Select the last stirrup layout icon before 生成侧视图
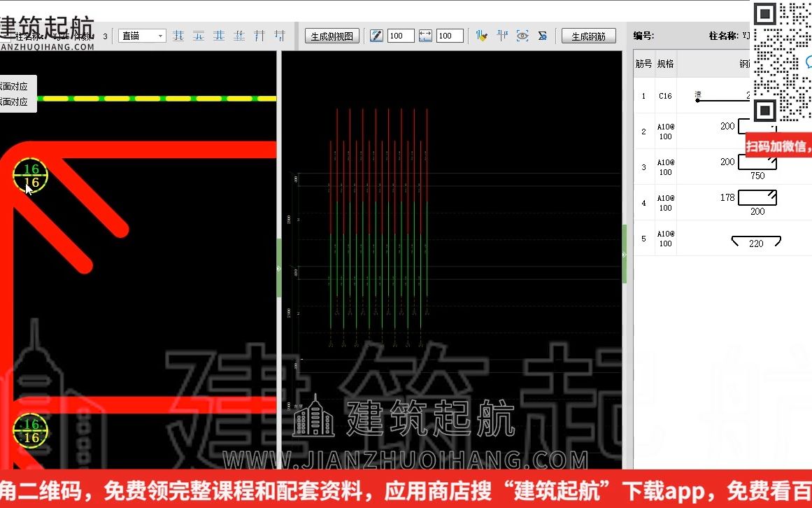Image resolution: width=812 pixels, height=508 pixels. pyautogui.click(x=279, y=35)
